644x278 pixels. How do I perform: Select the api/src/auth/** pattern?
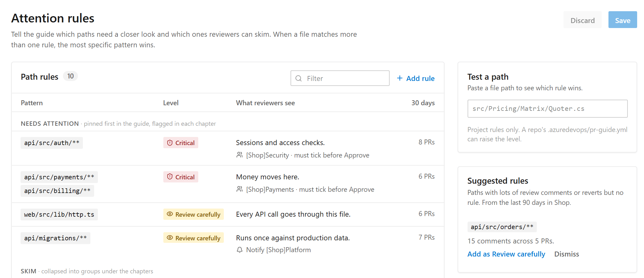(52, 143)
